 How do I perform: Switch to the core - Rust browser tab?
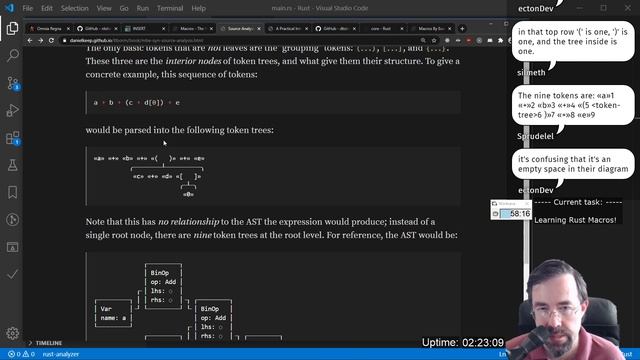pyautogui.click(x=380, y=29)
